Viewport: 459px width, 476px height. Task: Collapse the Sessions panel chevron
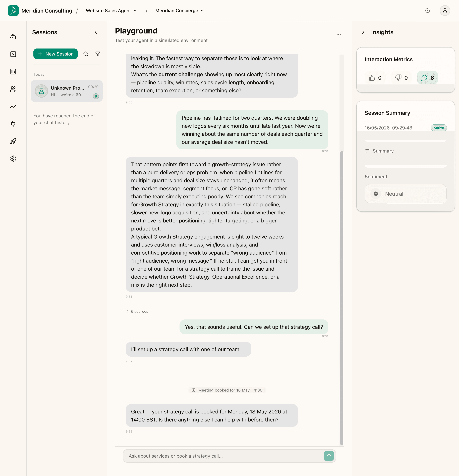(x=96, y=32)
